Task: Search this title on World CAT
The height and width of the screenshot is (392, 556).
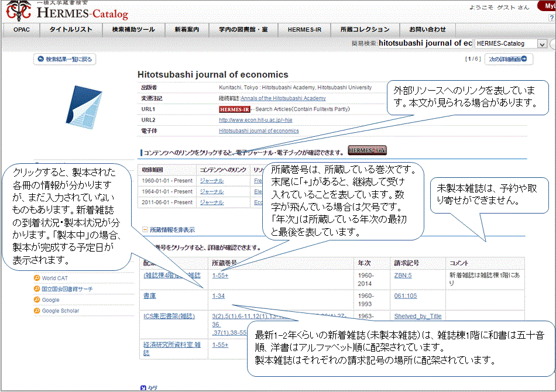Action: click(54, 278)
